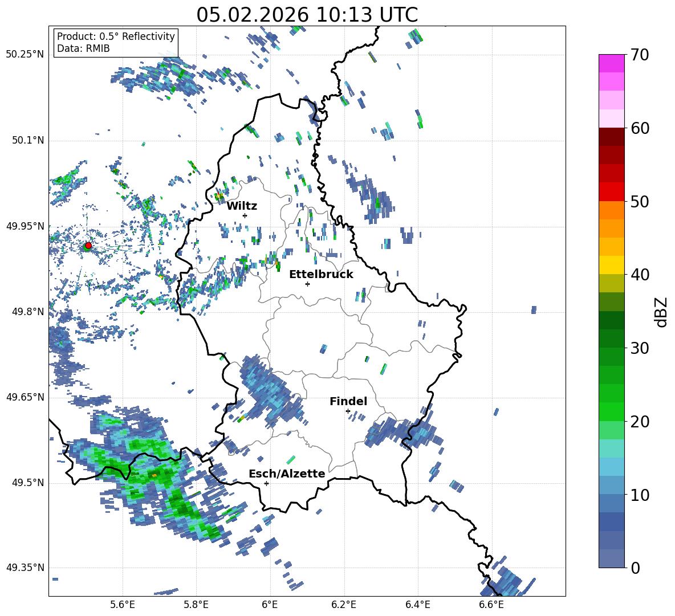
Task: Click the 40 colorbar tick label
Action: pos(640,275)
